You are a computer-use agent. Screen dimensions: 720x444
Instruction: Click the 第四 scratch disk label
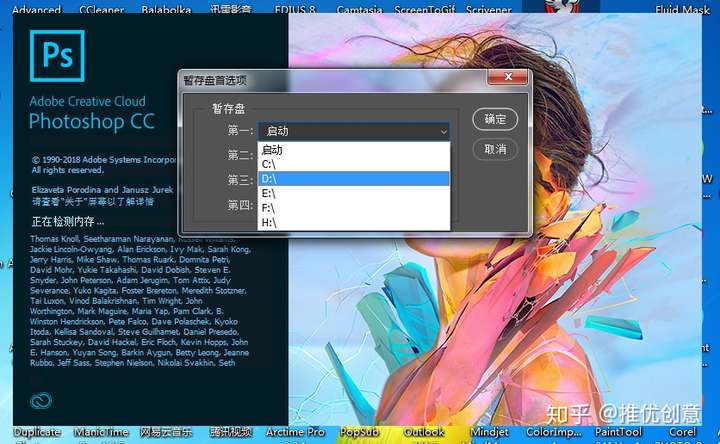coord(241,205)
